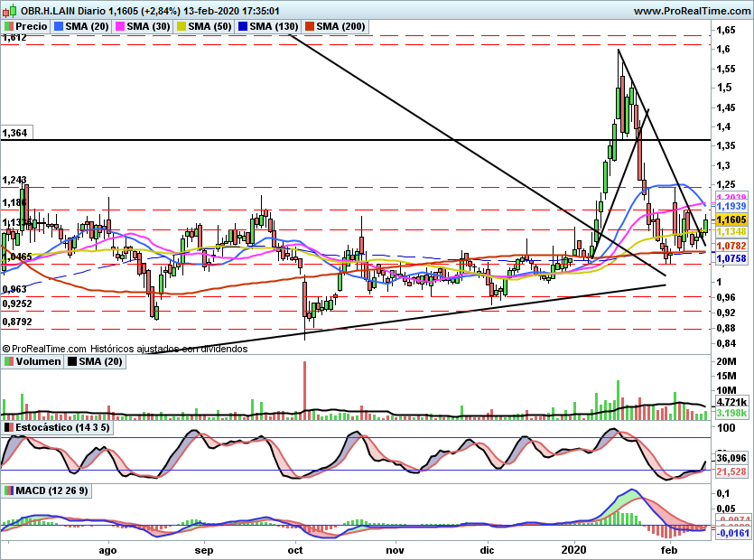
Task: Click the ProRealTime.com copyright text
Action: (44, 349)
